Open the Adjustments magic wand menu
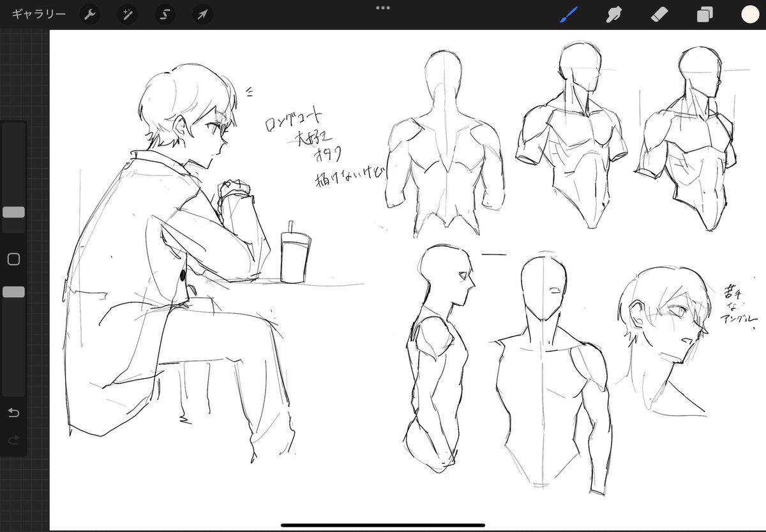The width and height of the screenshot is (766, 532). [x=128, y=14]
